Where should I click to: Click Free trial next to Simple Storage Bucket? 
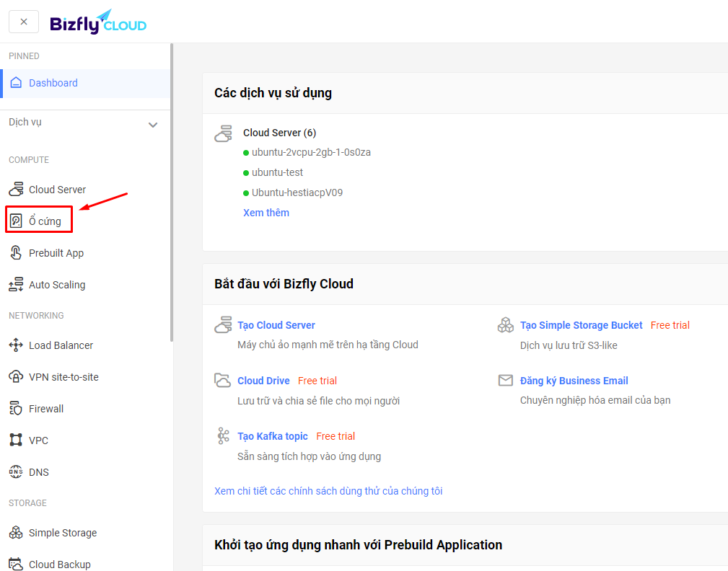coord(670,325)
